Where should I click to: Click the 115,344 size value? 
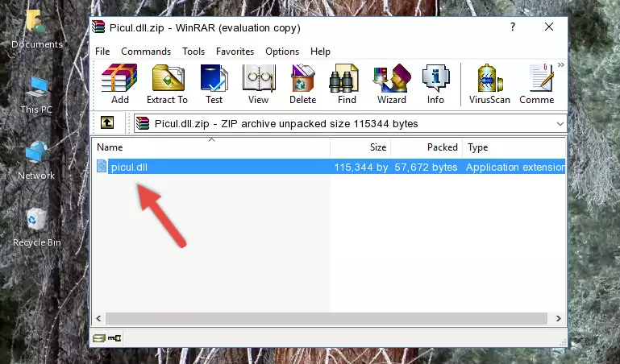pos(360,168)
